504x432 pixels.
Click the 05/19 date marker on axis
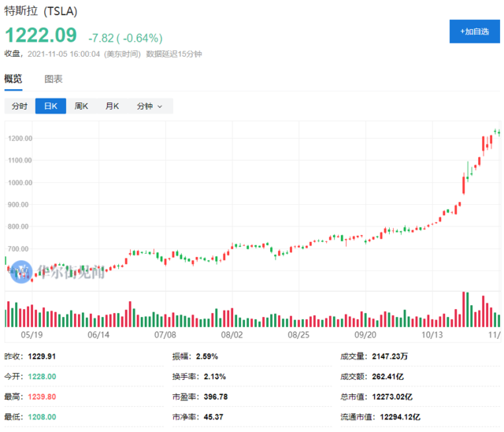coord(31,334)
